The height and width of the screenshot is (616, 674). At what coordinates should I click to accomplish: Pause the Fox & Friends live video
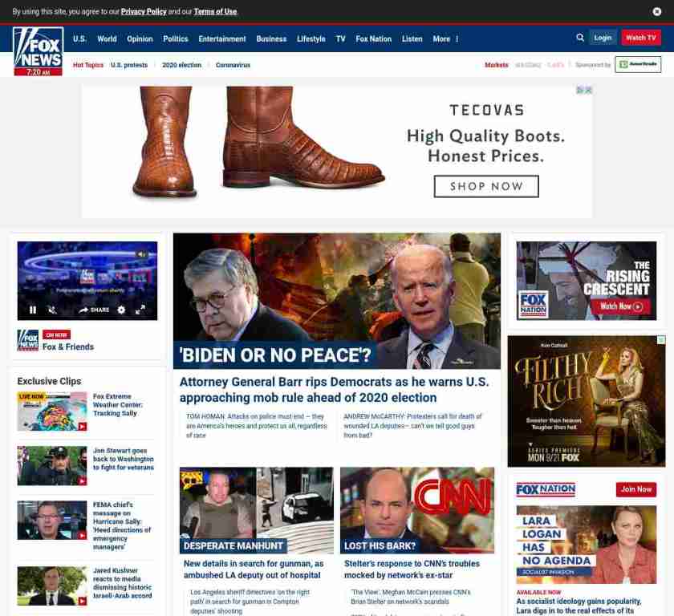(x=33, y=310)
